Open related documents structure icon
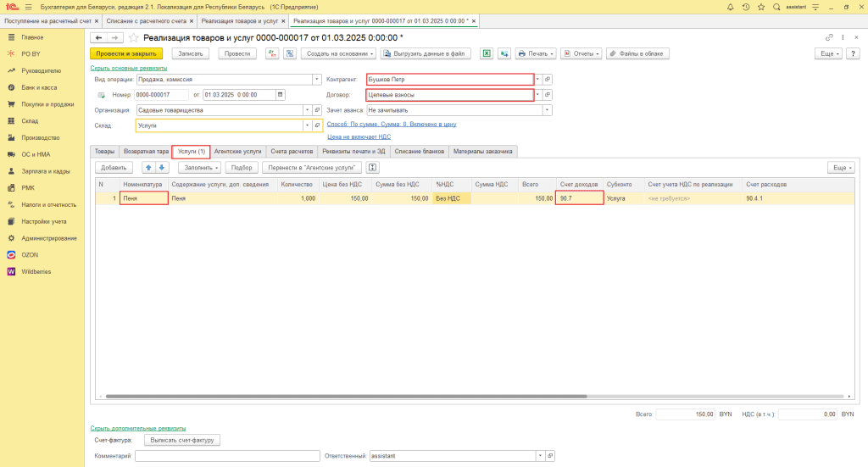Image resolution: width=868 pixels, height=467 pixels. pos(290,53)
